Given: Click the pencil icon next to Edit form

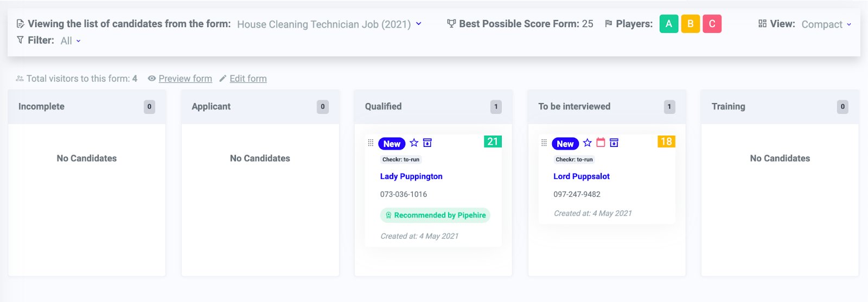Looking at the screenshot, I should (x=222, y=79).
